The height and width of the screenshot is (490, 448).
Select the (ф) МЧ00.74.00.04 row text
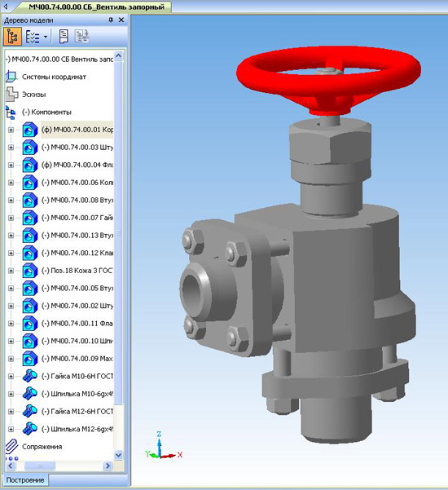coord(77,165)
